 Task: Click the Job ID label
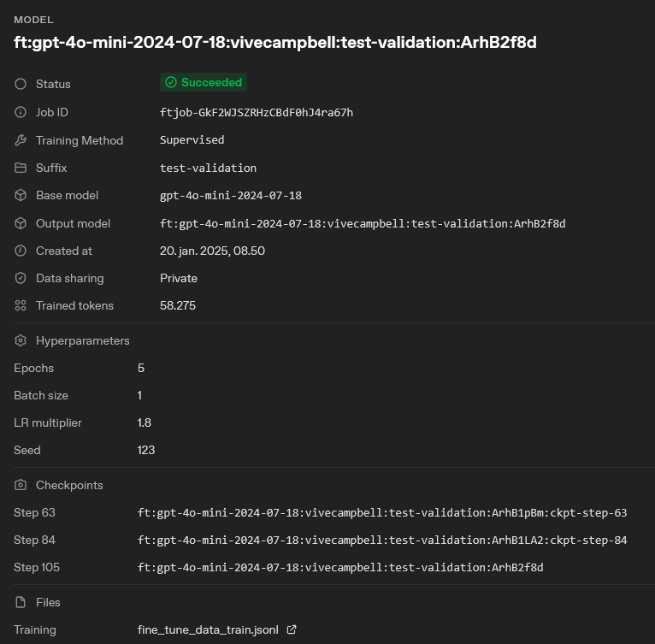point(52,112)
